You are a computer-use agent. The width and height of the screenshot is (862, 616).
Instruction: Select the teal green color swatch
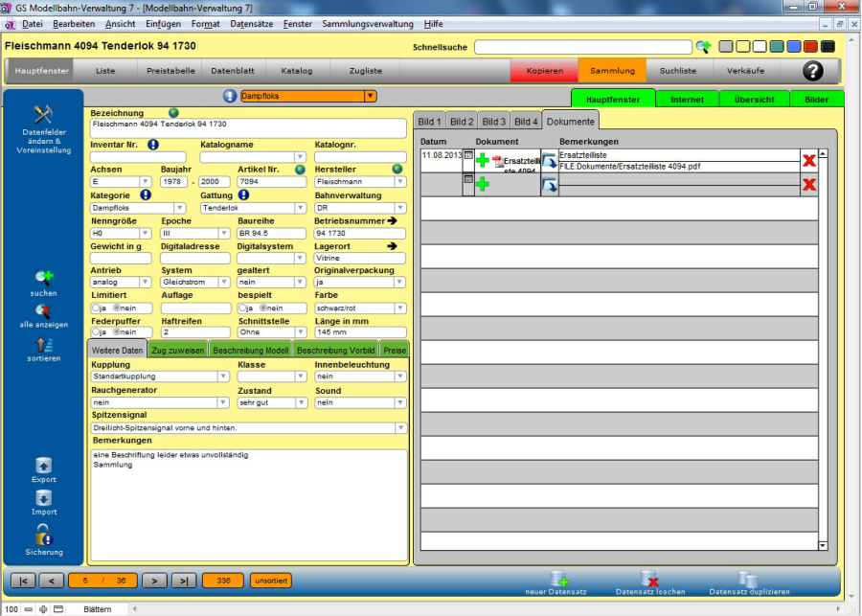776,47
